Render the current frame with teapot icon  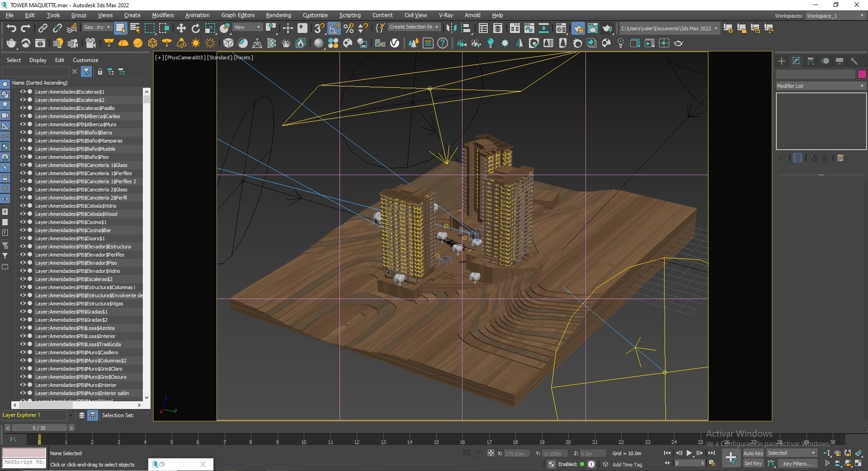point(606,28)
